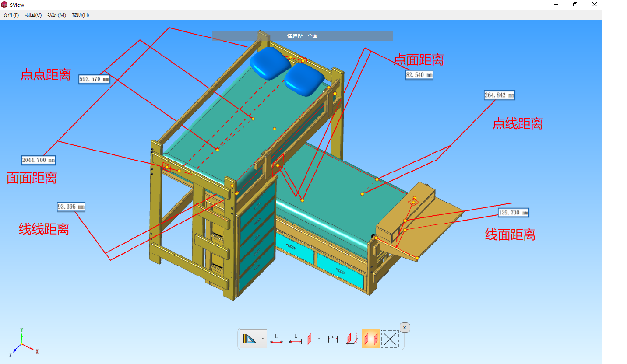
Task: Close the SView window
Action: (594, 4)
